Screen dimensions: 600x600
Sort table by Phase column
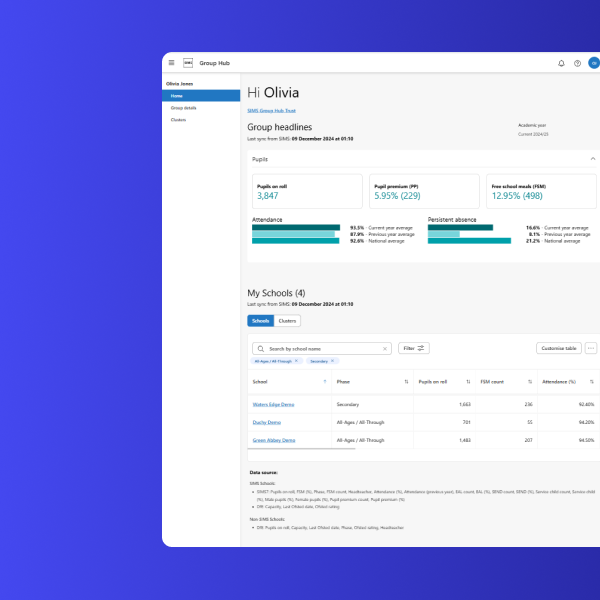point(406,381)
